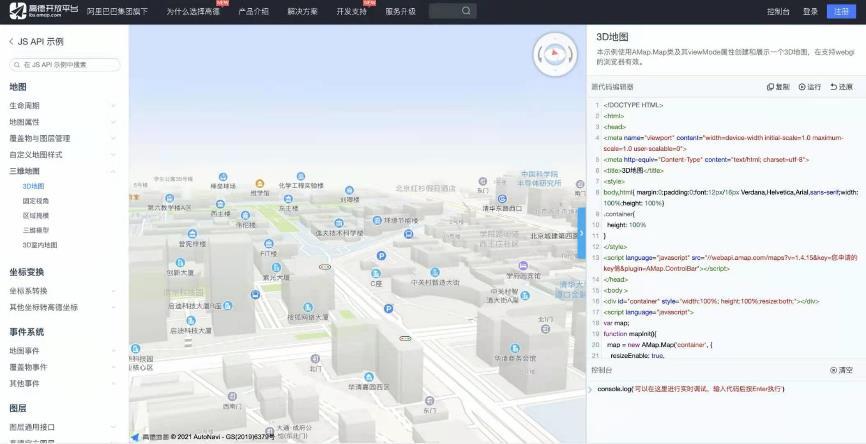The image size is (866, 444).
Task: Click code line containing <title>3D地图</title>
Action: (x=633, y=171)
